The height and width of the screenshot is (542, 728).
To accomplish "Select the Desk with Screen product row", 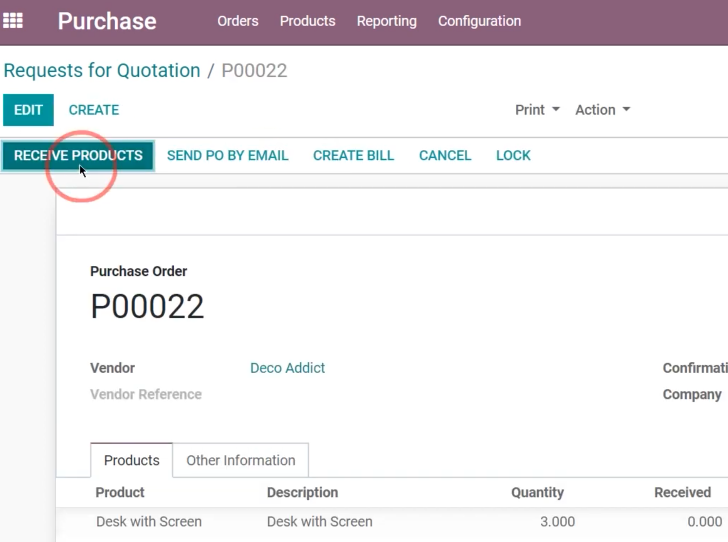I will coord(392,522).
